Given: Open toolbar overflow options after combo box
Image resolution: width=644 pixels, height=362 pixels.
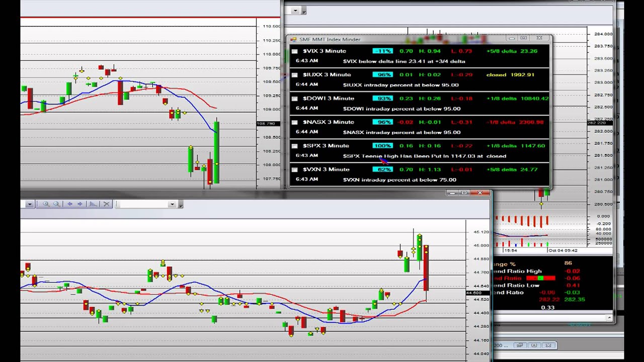Looking at the screenshot, I should tap(181, 205).
